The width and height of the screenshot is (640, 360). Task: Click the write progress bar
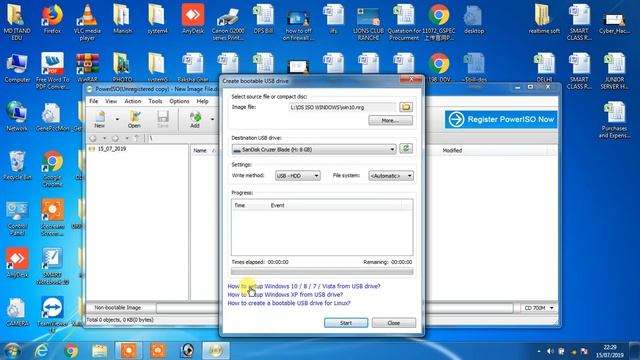322,271
